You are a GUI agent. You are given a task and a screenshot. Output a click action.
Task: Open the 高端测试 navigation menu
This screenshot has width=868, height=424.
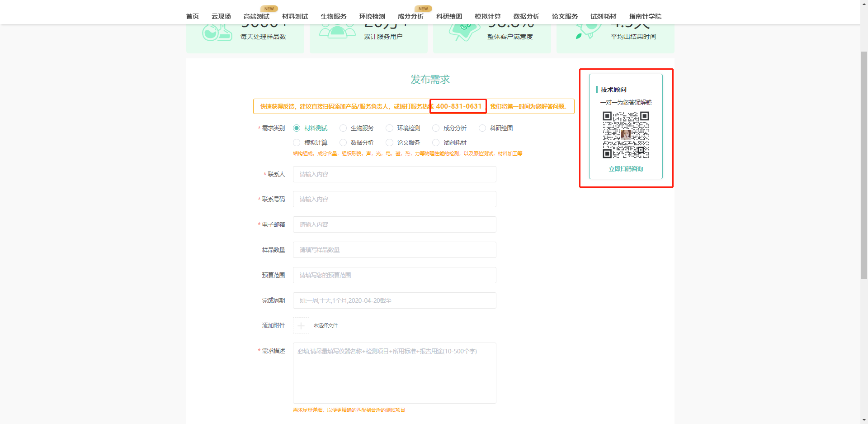[x=256, y=16]
